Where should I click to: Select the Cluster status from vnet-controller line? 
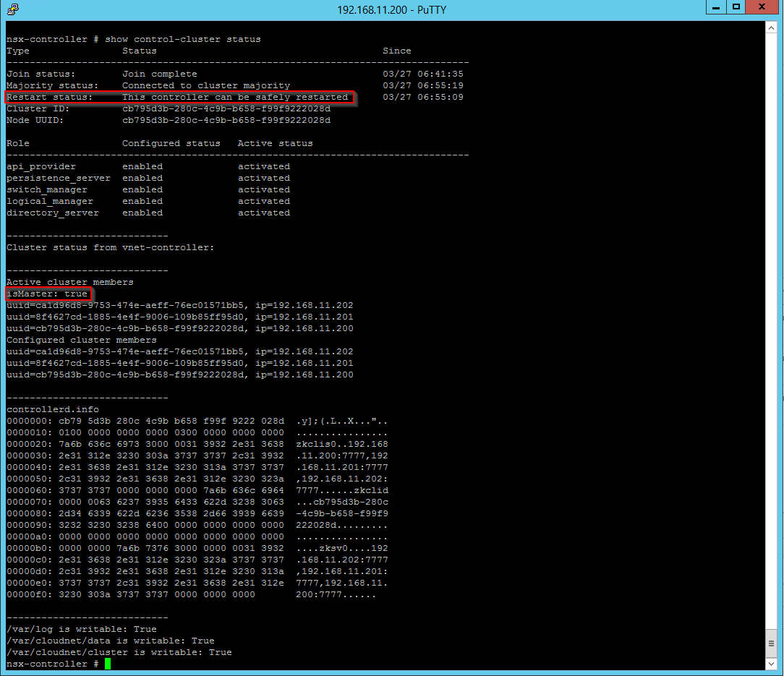[x=112, y=247]
